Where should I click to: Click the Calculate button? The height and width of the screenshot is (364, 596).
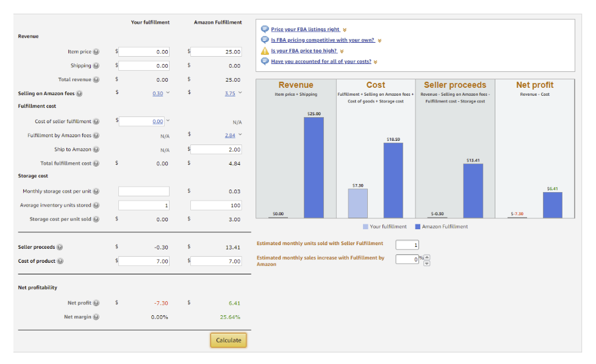click(x=228, y=340)
